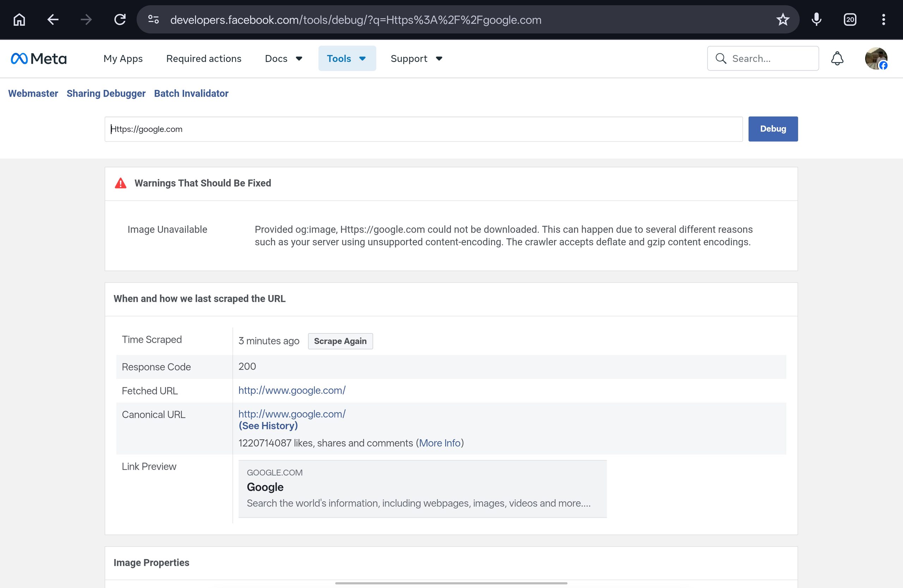
Task: Open tab switcher showing 20 tabs
Action: pyautogui.click(x=850, y=20)
